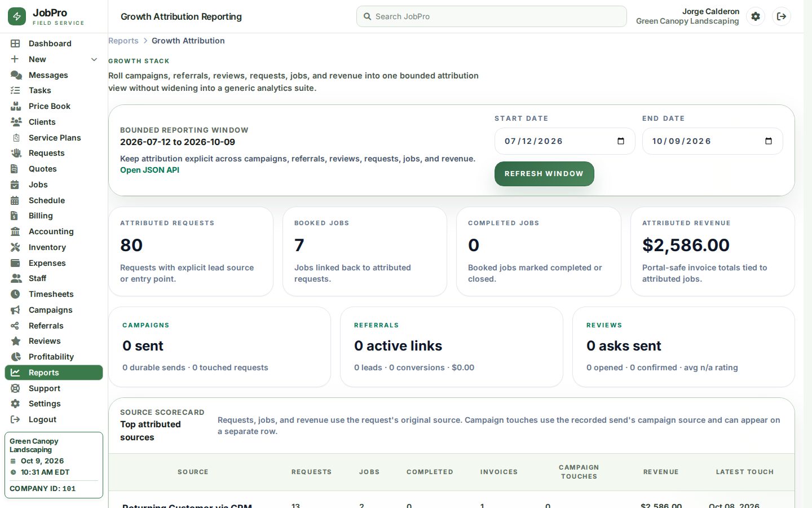The height and width of the screenshot is (508, 812).
Task: Click the Start Date input field
Action: 564,141
